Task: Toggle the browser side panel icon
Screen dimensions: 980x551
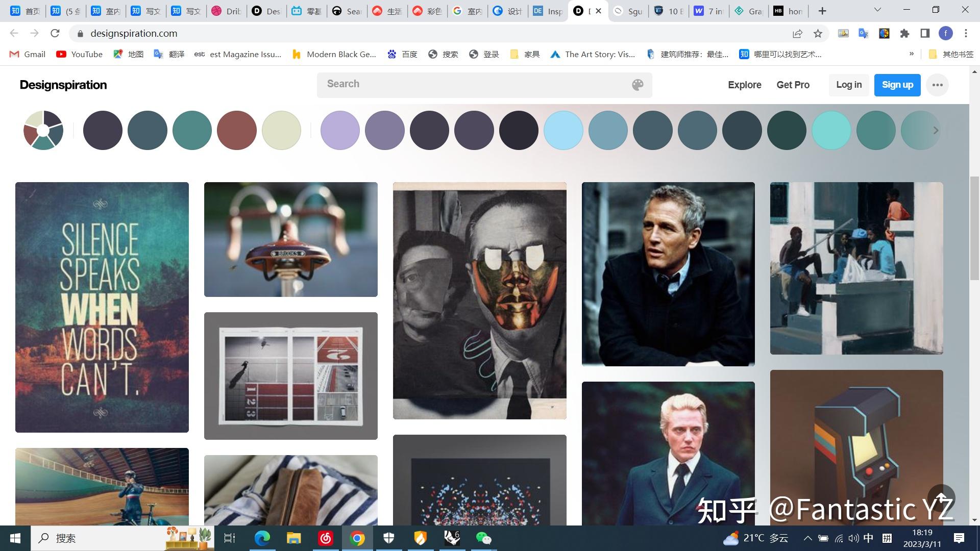Action: 925,33
